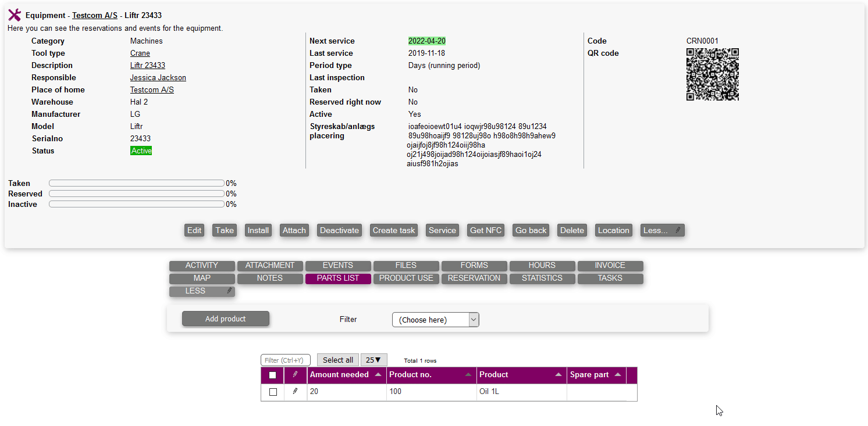
Task: Click the pencil edit icon in Oil 1L row
Action: click(x=295, y=392)
